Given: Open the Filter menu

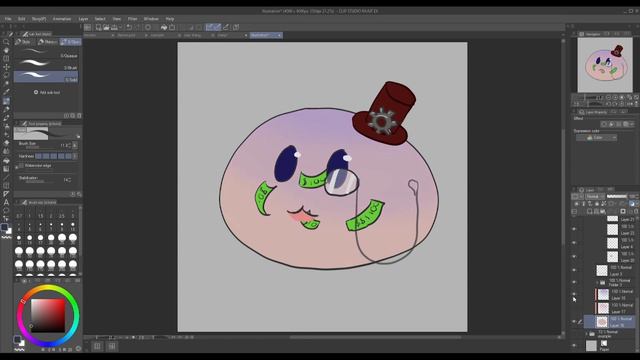Looking at the screenshot, I should tap(133, 19).
